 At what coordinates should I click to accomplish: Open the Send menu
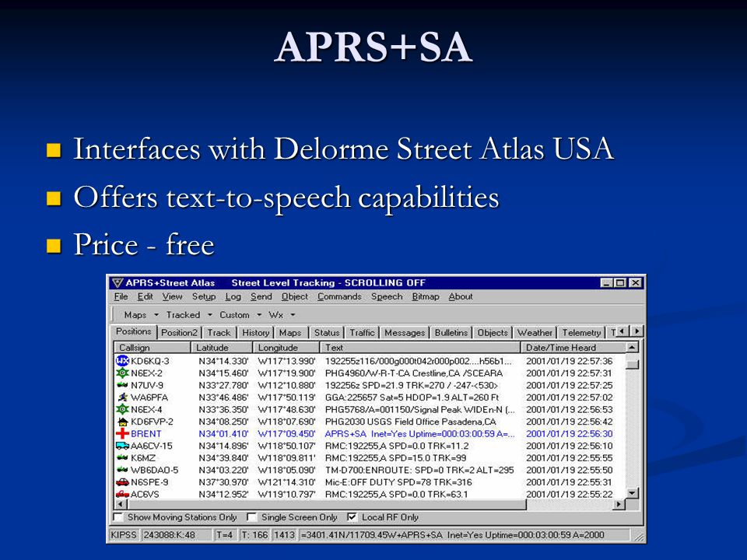(x=261, y=296)
